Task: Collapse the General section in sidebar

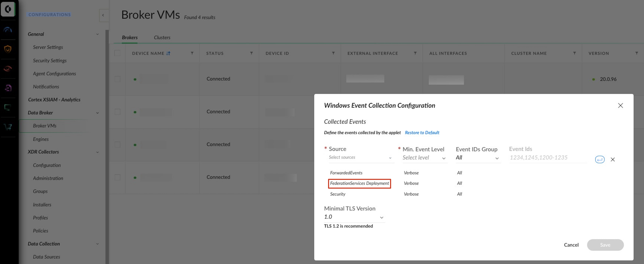Action: (x=97, y=34)
